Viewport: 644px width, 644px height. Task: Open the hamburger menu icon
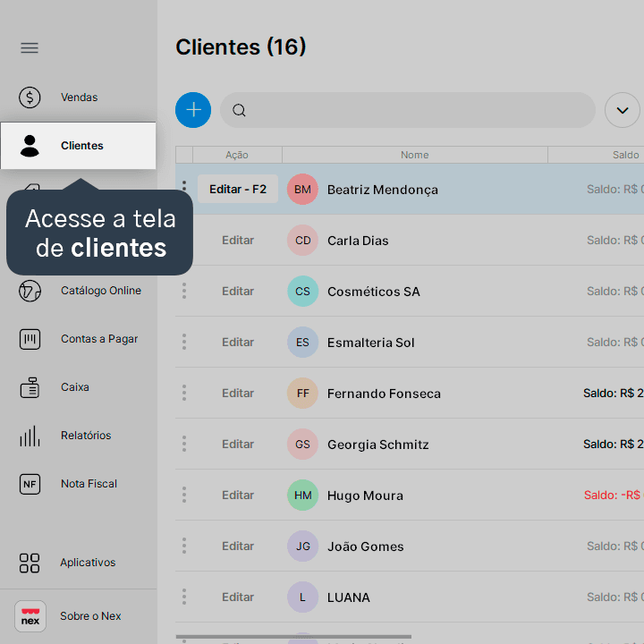(30, 48)
